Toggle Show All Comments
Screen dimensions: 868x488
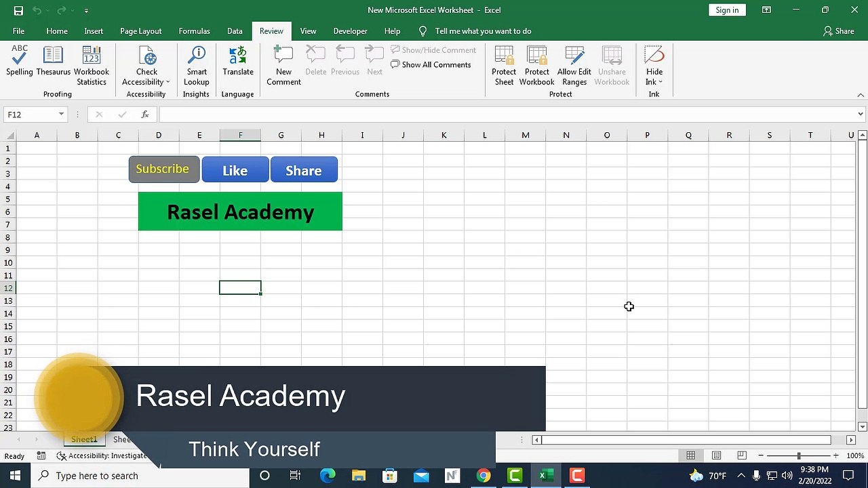point(431,64)
